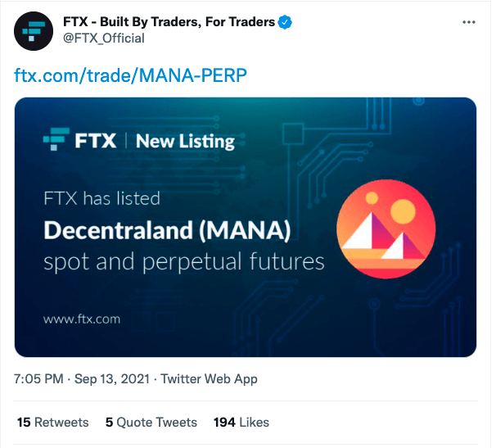The image size is (496, 448).
Task: Click the "New Listing" text in banner
Action: 185,141
